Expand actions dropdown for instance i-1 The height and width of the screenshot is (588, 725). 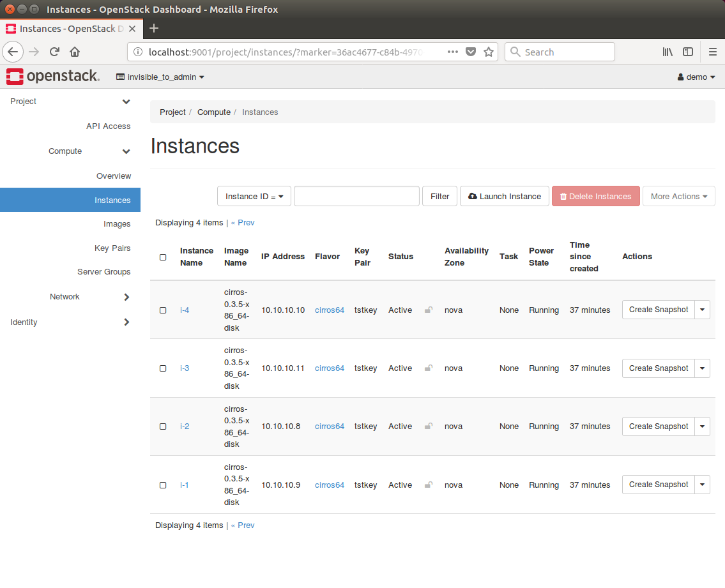click(x=703, y=485)
